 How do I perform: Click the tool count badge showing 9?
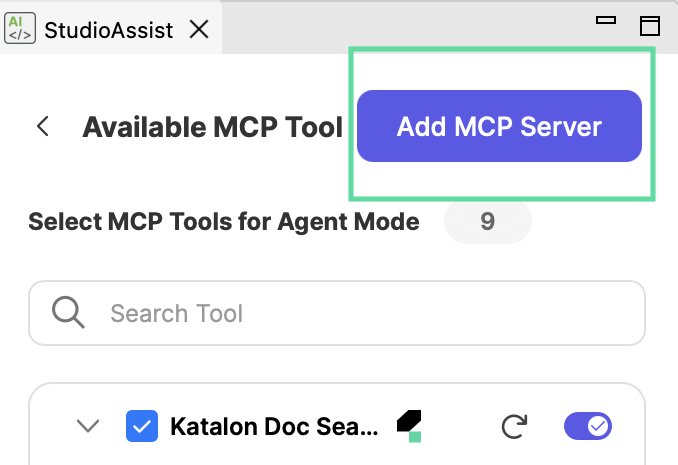click(x=487, y=221)
